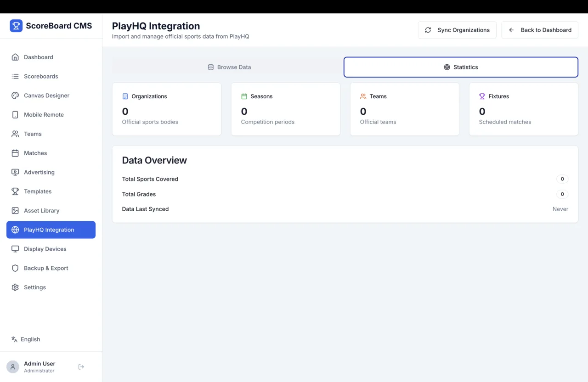The height and width of the screenshot is (382, 588).
Task: Click the Settings gear icon
Action: tap(14, 287)
